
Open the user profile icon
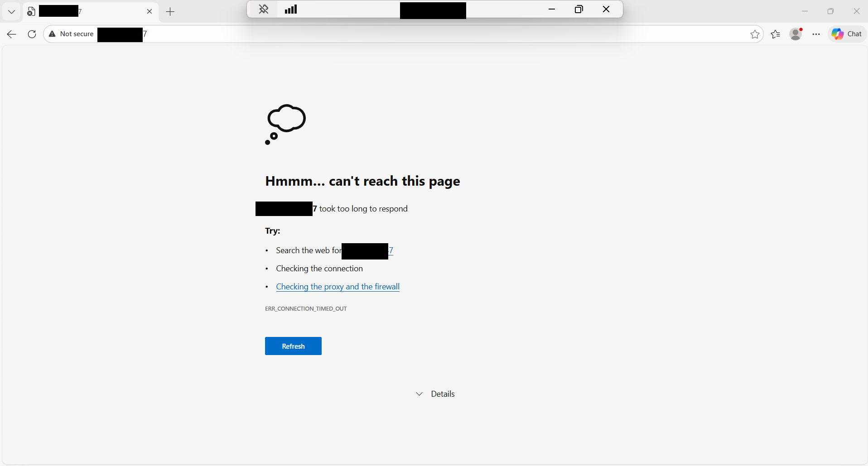[796, 34]
